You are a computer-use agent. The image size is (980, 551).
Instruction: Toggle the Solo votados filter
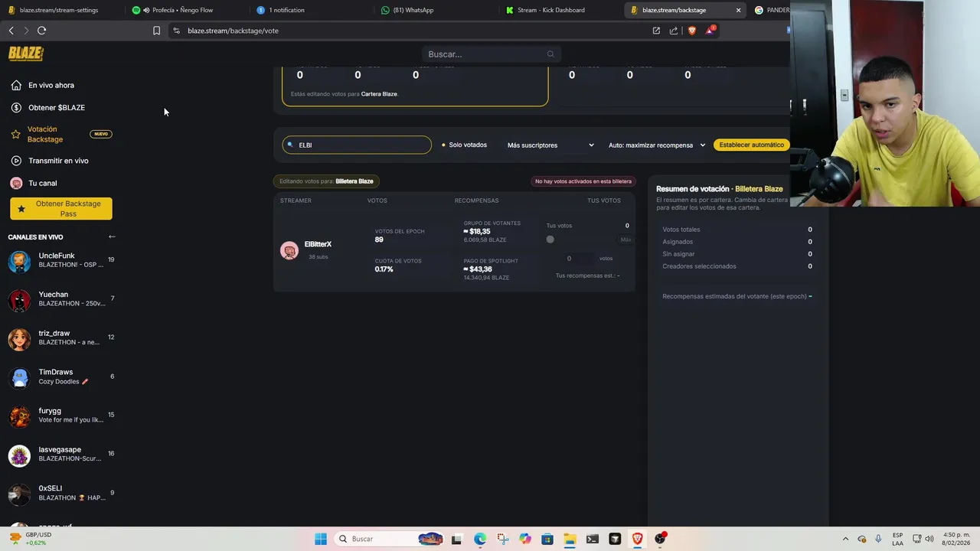(464, 145)
